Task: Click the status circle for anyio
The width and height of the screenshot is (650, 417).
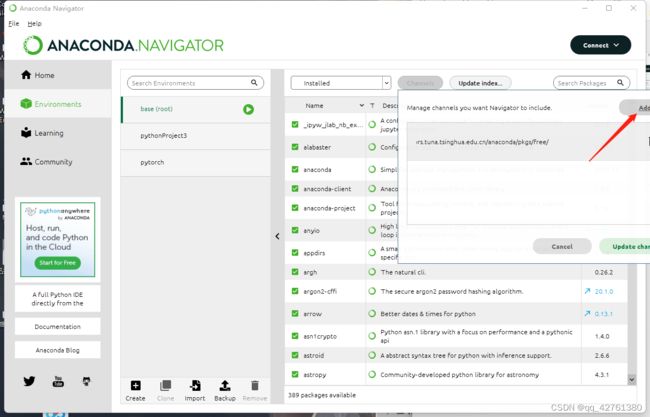Action: coord(372,230)
